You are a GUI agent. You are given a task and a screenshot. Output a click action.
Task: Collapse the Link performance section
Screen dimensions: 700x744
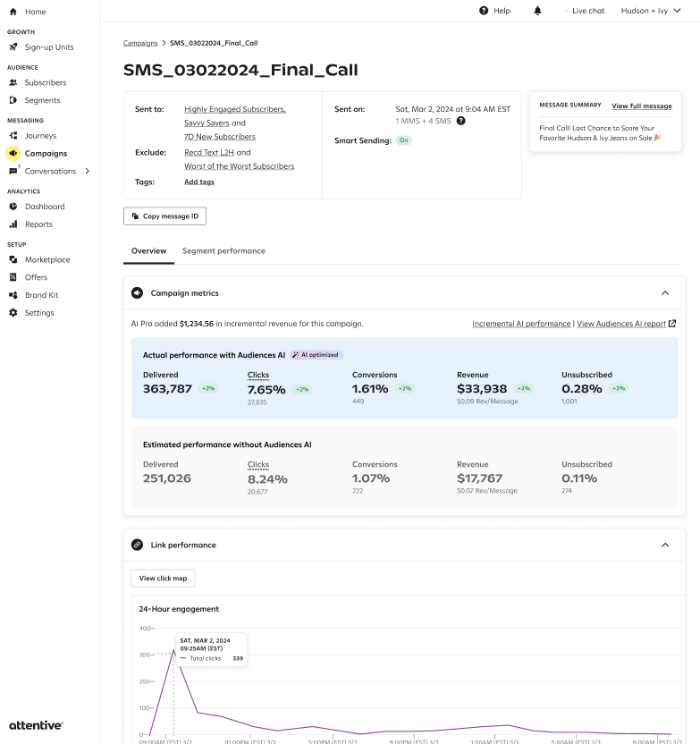pyautogui.click(x=665, y=545)
